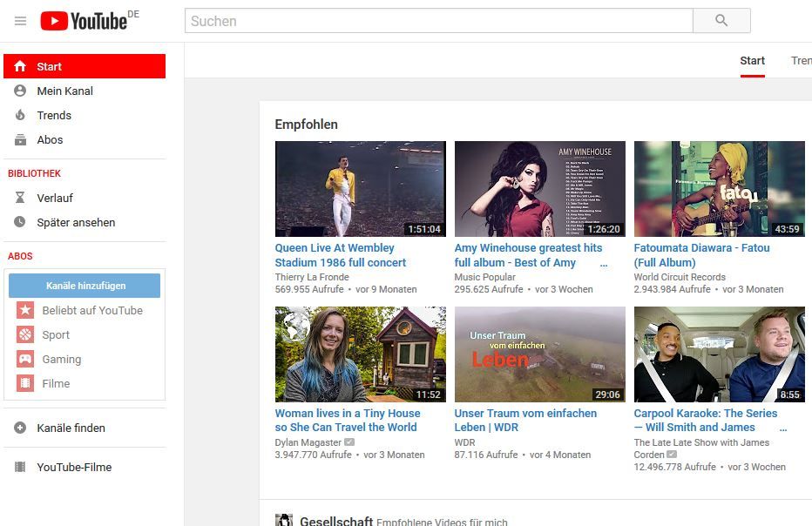
Task: Open the hamburger guide menu
Action: (x=20, y=21)
